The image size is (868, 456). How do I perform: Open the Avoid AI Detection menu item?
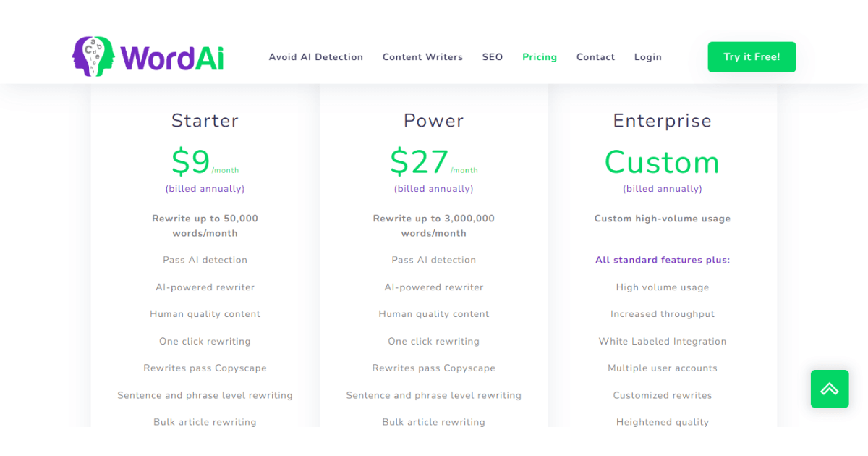click(316, 57)
